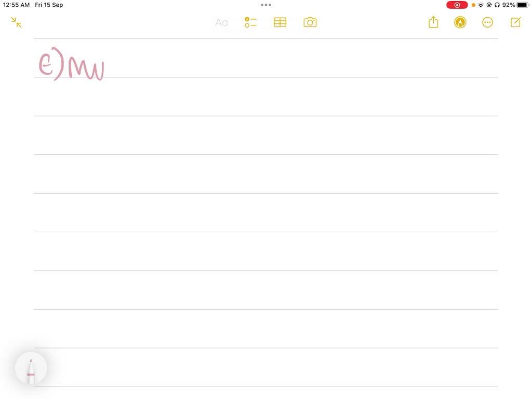Screen dimensions: 532x399
Task: Toggle the Markup pen toolbar
Action: (x=460, y=22)
